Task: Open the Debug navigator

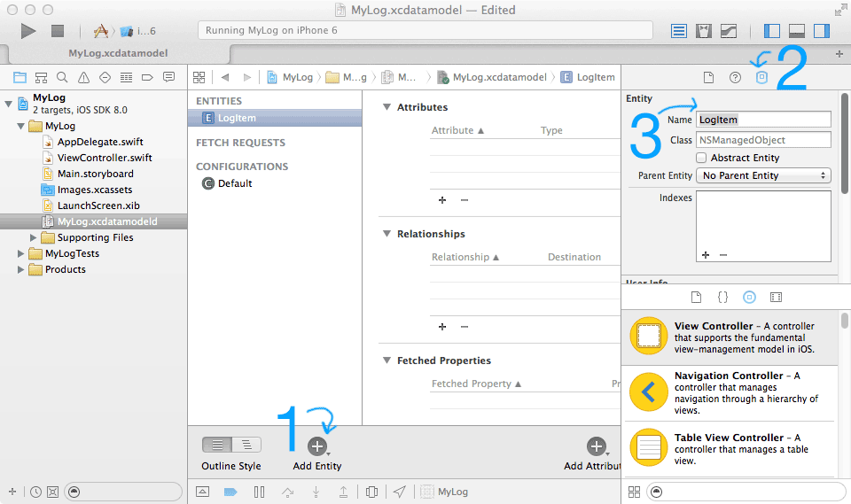Action: click(x=126, y=78)
